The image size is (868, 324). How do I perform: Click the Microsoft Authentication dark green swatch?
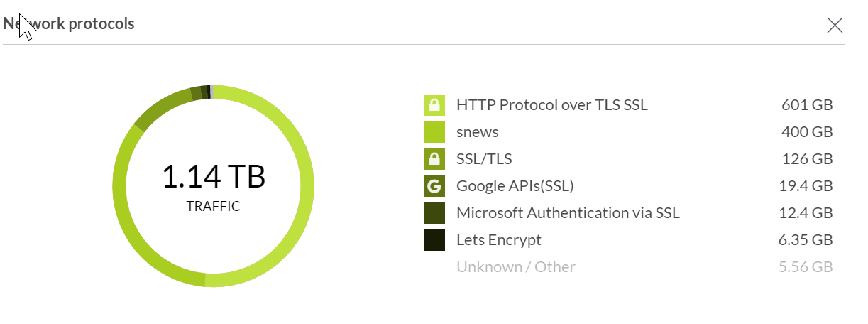point(434,213)
